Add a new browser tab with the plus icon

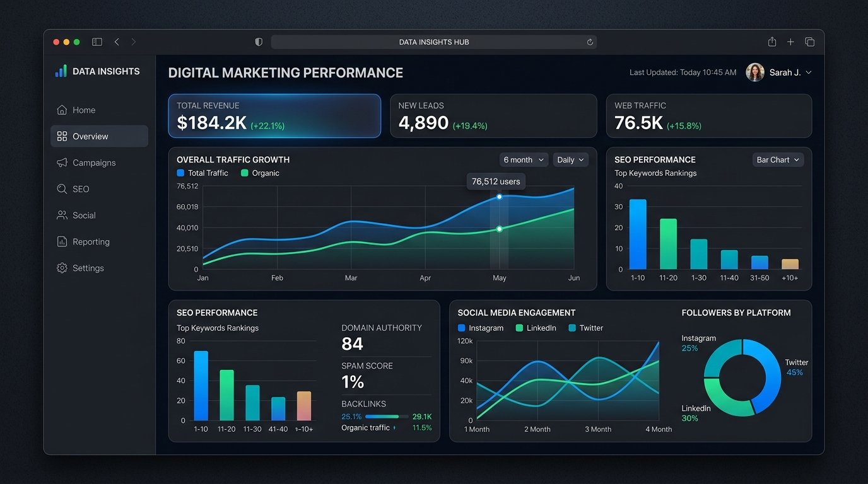point(790,42)
